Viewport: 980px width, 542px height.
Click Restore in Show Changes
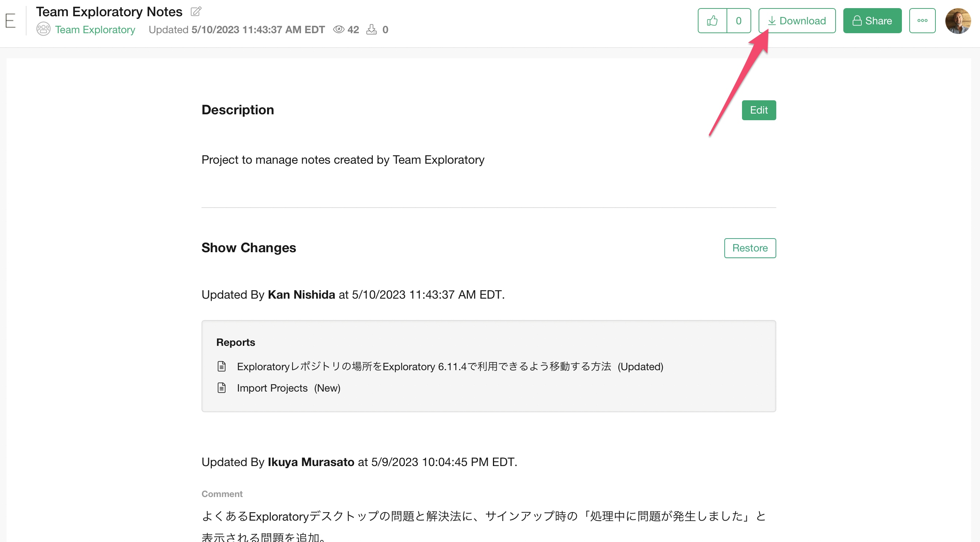[x=749, y=248]
